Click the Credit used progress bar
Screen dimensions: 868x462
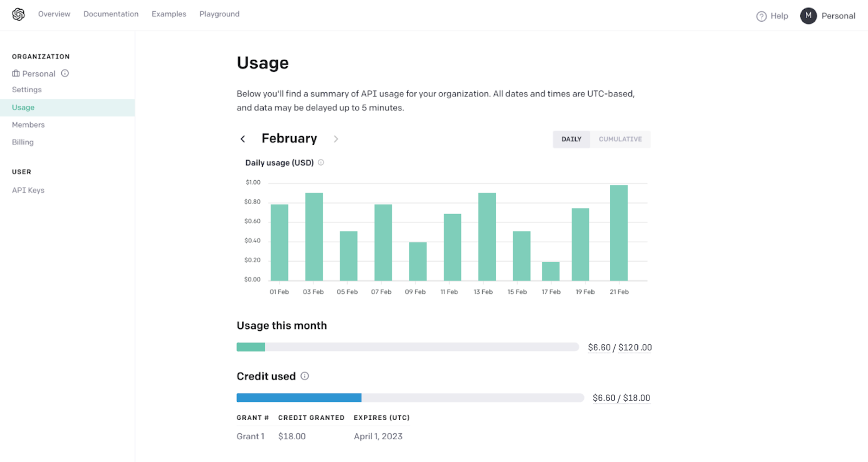pos(410,397)
